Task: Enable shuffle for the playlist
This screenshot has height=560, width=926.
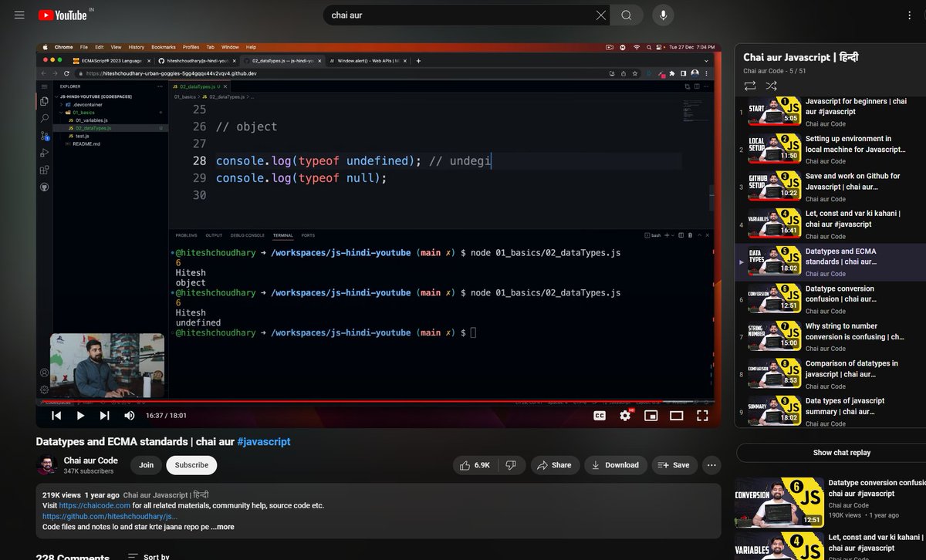Action: pyautogui.click(x=771, y=87)
